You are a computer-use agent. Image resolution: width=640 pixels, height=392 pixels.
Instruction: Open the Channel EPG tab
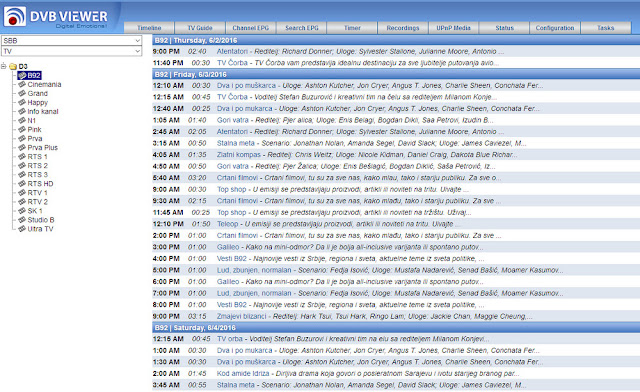(x=251, y=28)
